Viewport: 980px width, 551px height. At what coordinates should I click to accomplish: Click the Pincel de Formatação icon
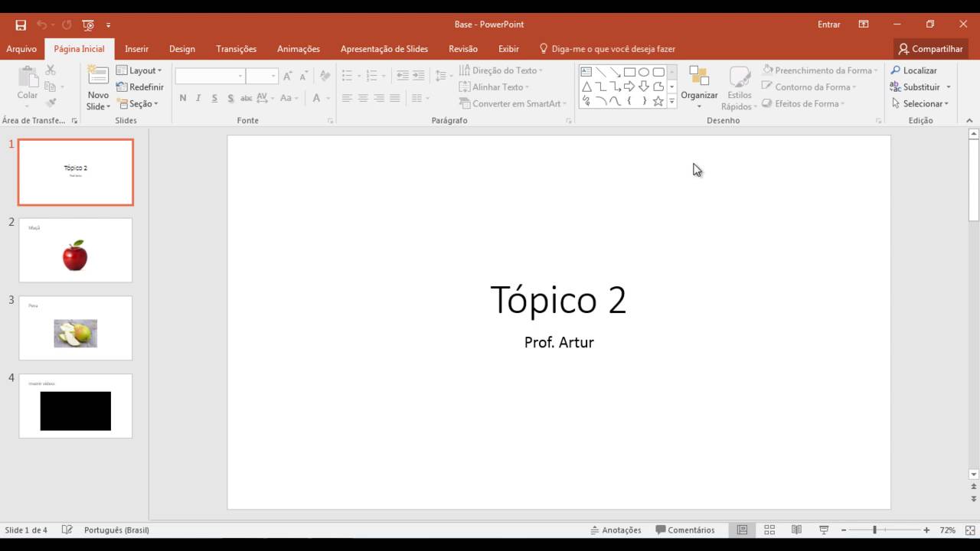[51, 103]
